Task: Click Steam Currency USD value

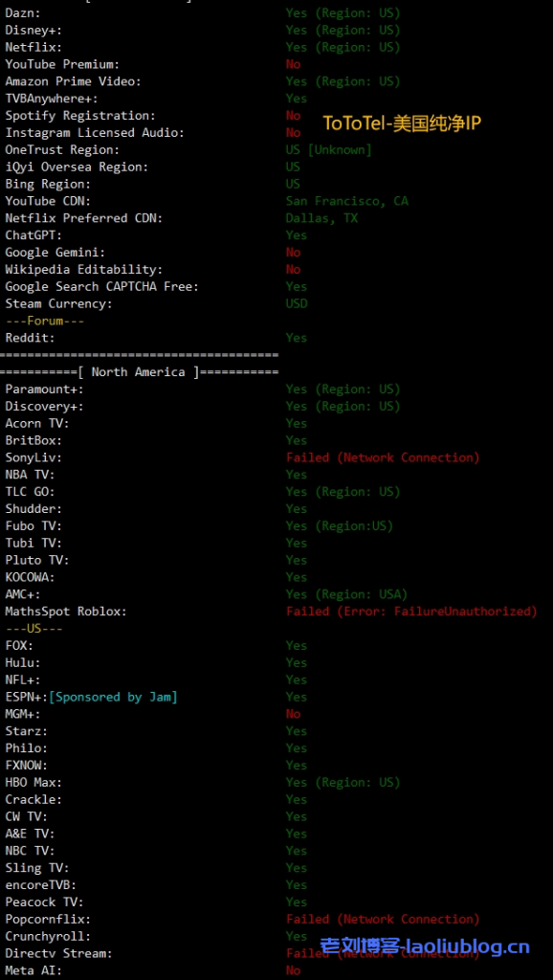Action: click(x=297, y=303)
